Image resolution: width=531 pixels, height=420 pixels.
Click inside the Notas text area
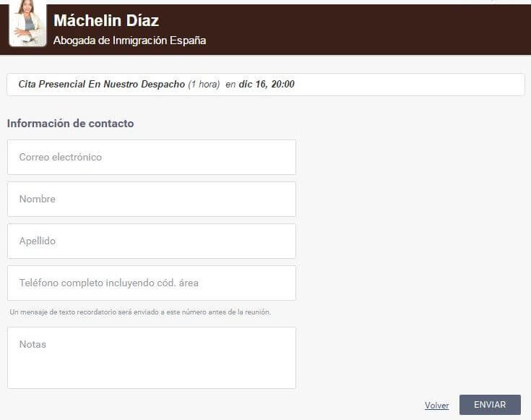click(x=152, y=358)
